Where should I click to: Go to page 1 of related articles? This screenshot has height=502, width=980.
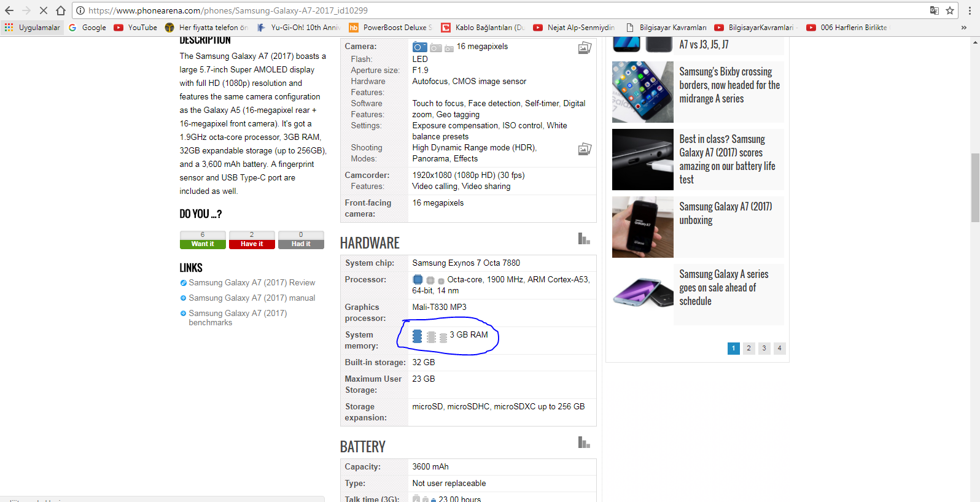(734, 349)
